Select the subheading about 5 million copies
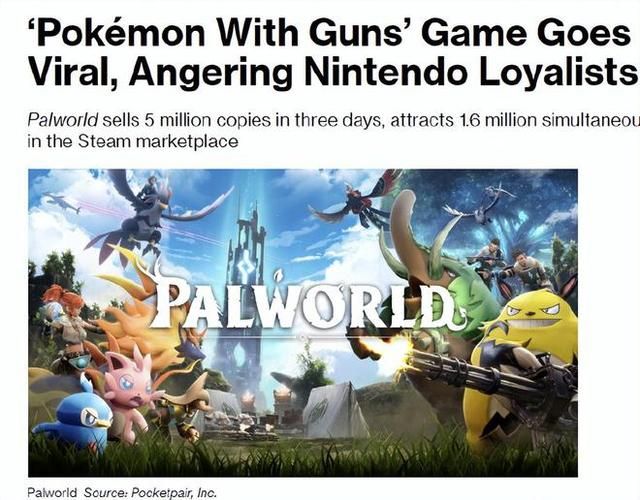640x500 pixels. click(x=333, y=131)
